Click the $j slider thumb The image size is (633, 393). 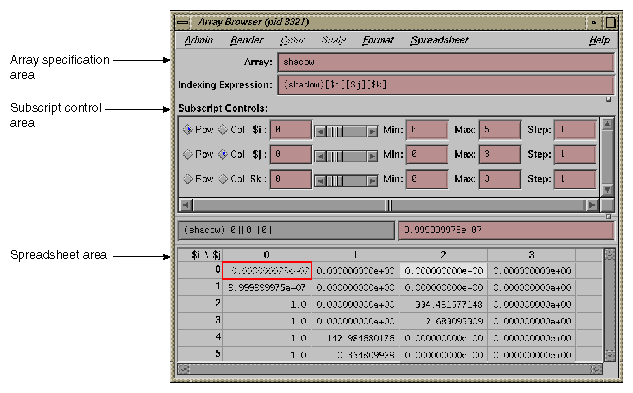[x=334, y=156]
